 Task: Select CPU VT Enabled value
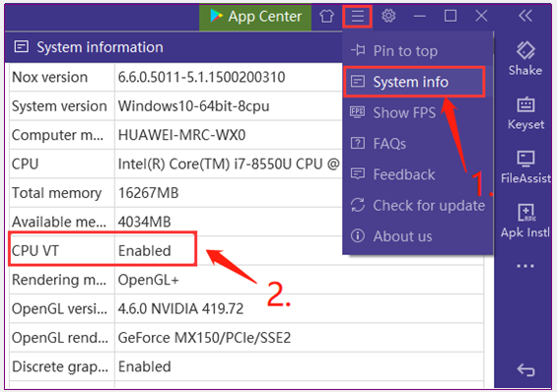pyautogui.click(x=145, y=251)
